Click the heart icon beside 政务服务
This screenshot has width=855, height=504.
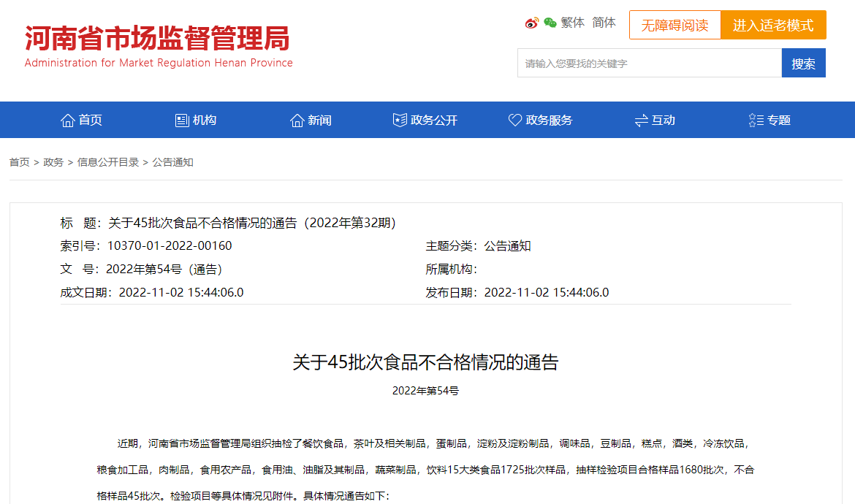[x=514, y=120]
